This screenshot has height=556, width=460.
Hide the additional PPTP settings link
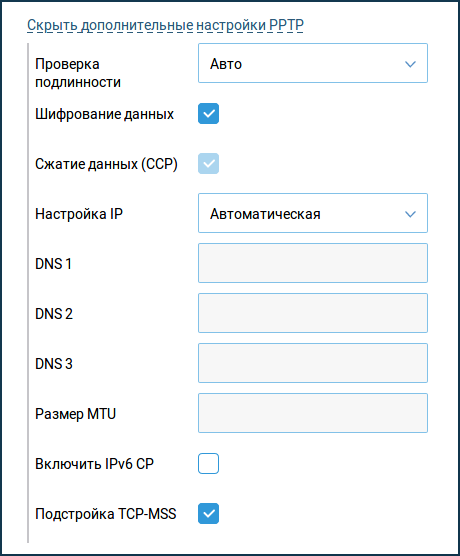pos(165,25)
